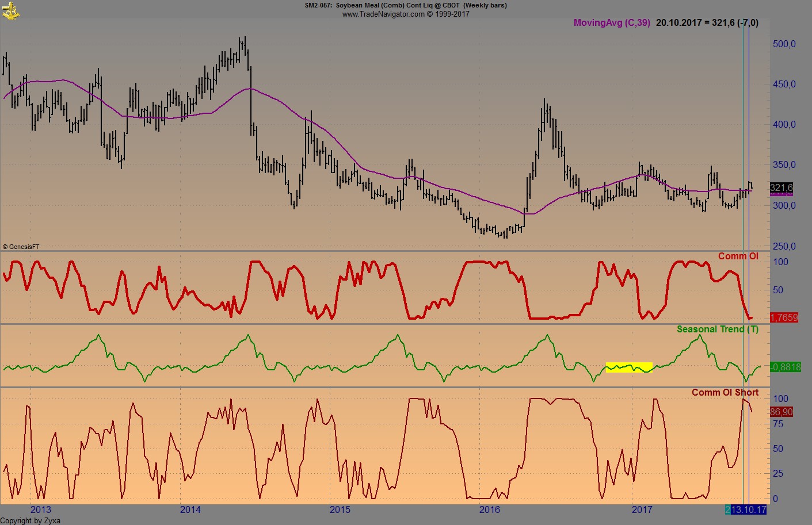Click the gold sextant Trade Navigator logo
Viewport: 812px width, 525px height.
point(10,10)
